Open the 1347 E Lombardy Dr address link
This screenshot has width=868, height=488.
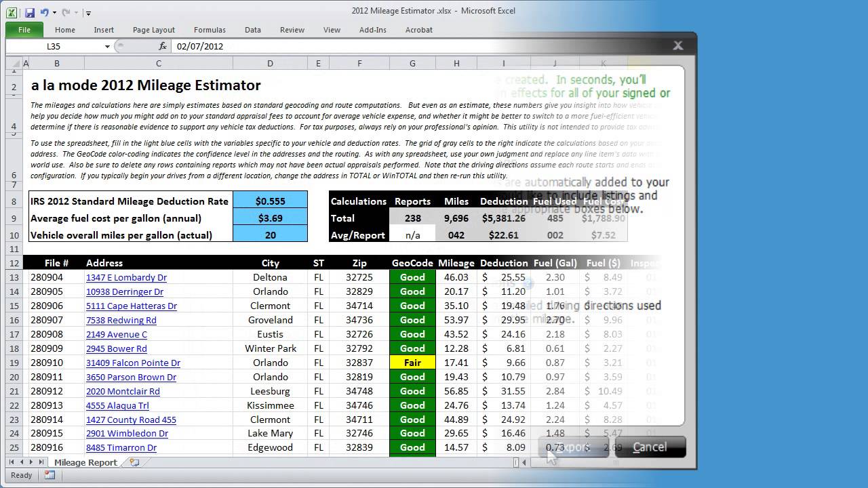point(126,277)
